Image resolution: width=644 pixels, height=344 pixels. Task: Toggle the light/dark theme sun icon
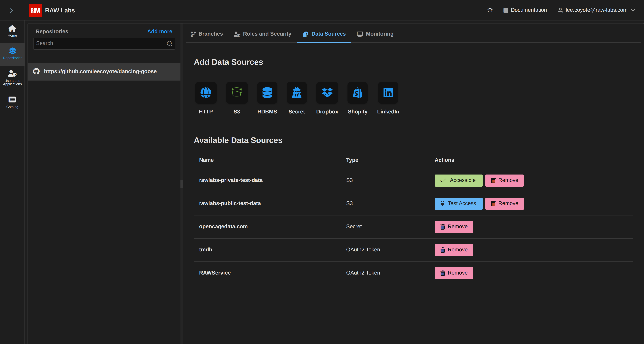(x=490, y=10)
